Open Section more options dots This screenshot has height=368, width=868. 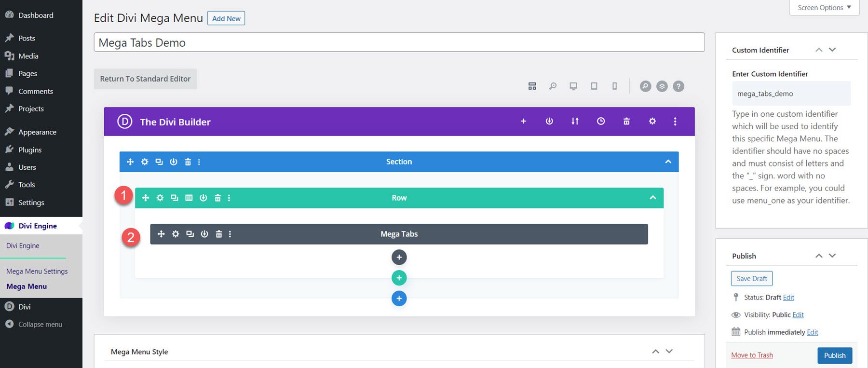[x=199, y=162]
